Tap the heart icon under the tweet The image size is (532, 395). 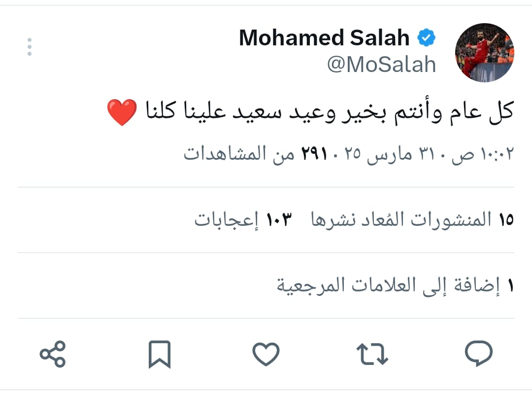[266, 353]
